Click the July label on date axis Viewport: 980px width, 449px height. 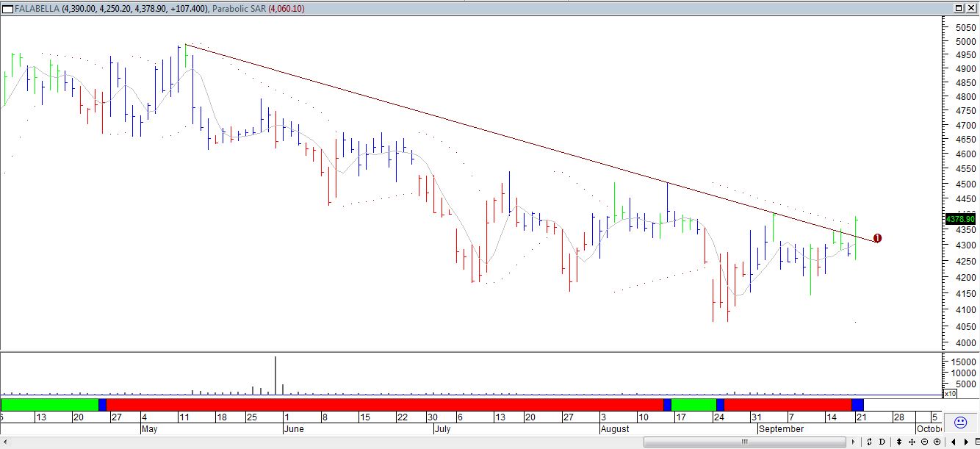(442, 429)
